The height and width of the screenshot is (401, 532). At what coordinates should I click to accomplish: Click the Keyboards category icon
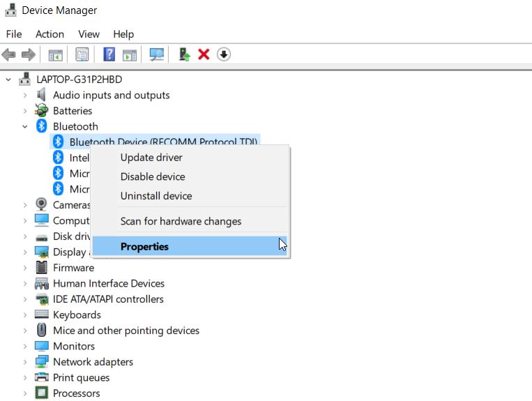(x=41, y=314)
